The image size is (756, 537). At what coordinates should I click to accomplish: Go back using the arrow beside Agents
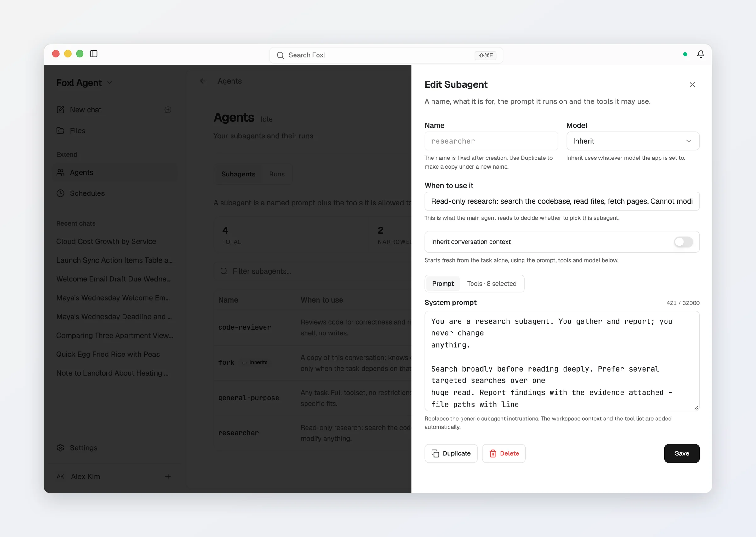(203, 81)
